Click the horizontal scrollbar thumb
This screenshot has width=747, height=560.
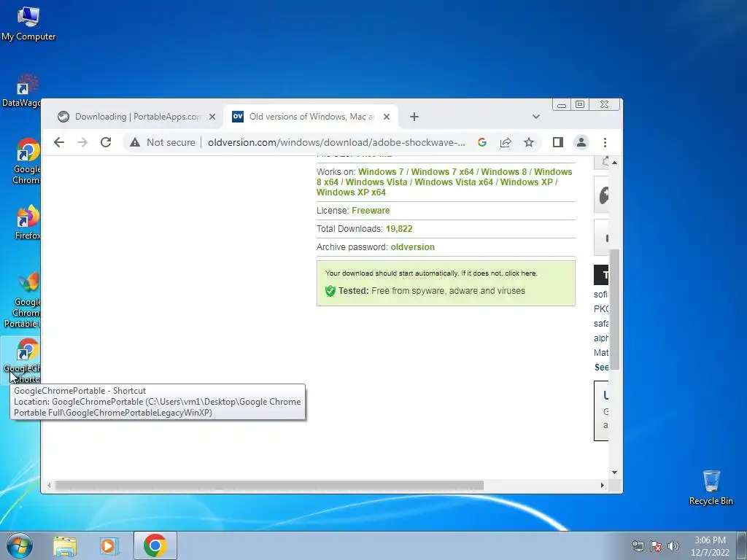click(269, 485)
